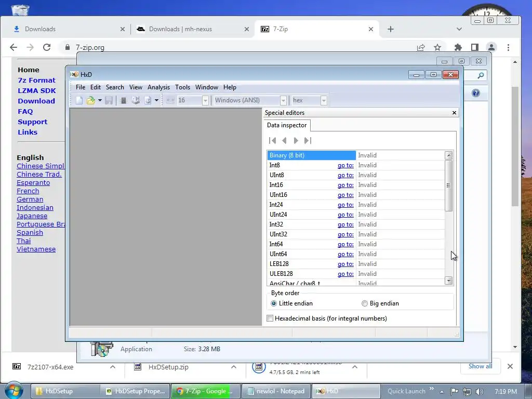Open Chrome three-dot menu
This screenshot has width=532, height=399.
[508, 47]
